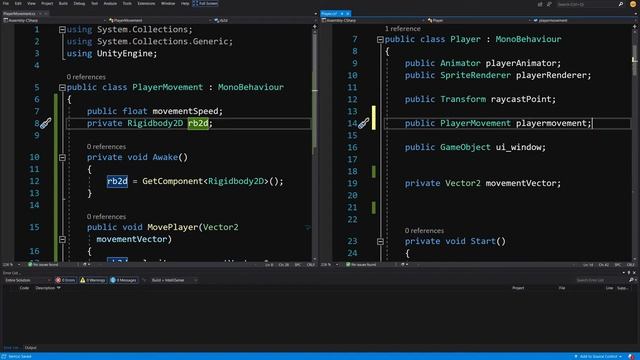Open the left editor zoom percentage dropdown
This screenshot has width=640, height=360.
click(11, 264)
